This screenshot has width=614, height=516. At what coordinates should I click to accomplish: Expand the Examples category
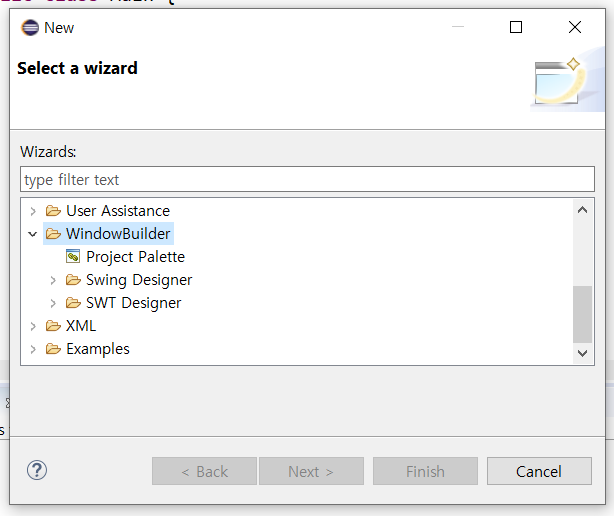coord(33,349)
